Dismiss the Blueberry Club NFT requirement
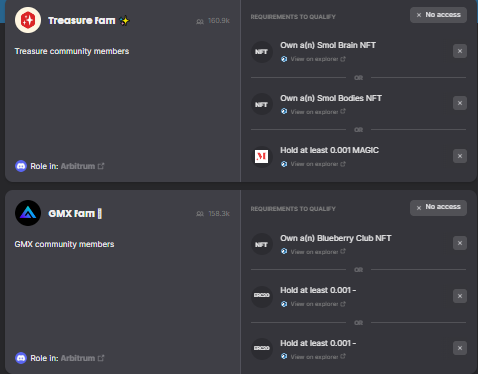This screenshot has height=374, width=478. (460, 243)
